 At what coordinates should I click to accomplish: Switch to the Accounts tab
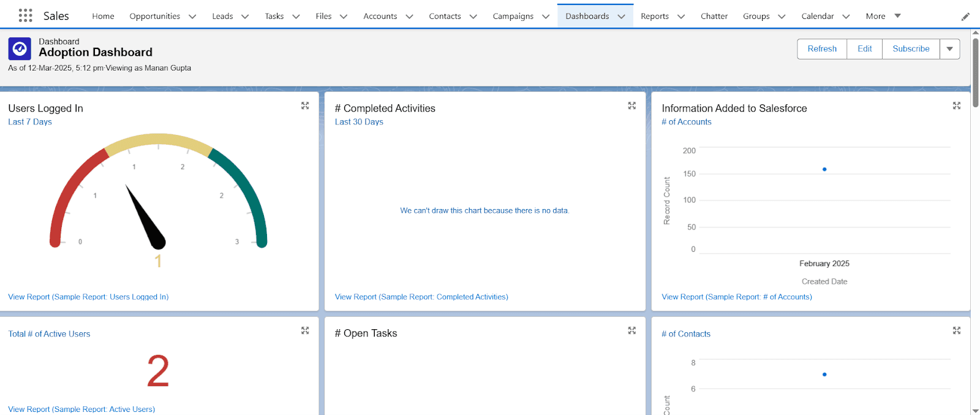click(380, 16)
